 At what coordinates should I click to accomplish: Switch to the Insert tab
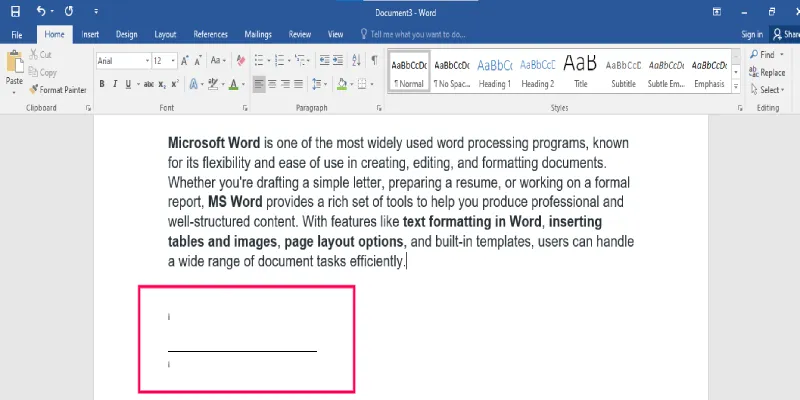[90, 35]
